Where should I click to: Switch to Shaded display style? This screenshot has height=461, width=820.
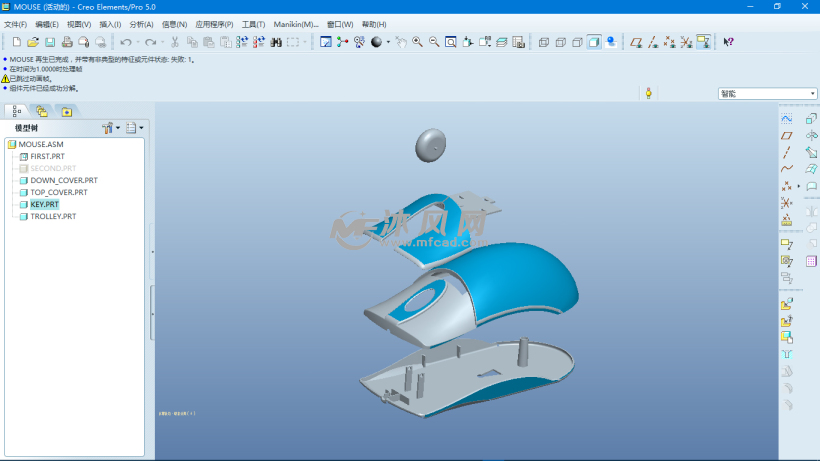(594, 42)
